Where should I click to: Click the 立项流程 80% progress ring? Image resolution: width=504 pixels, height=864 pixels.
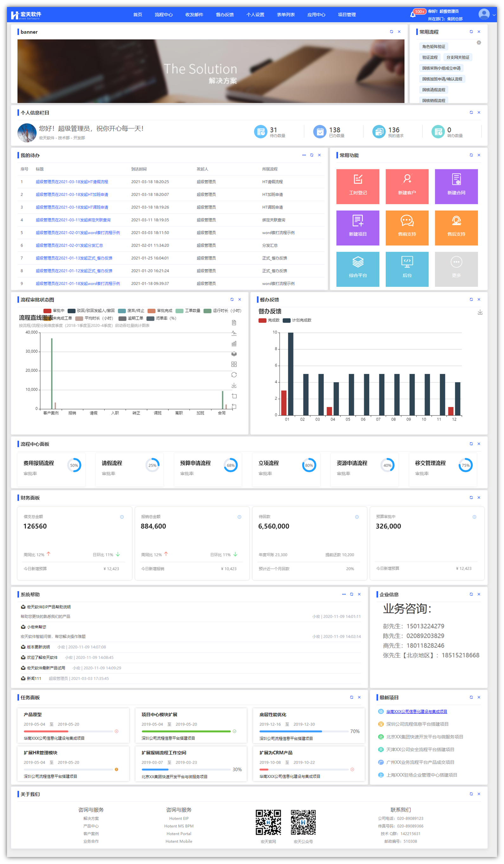(309, 465)
